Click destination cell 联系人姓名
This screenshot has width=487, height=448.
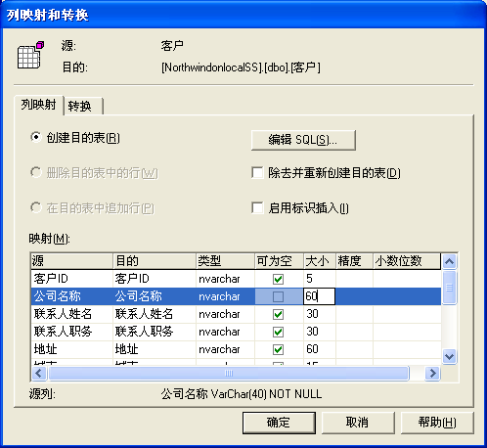(x=155, y=314)
